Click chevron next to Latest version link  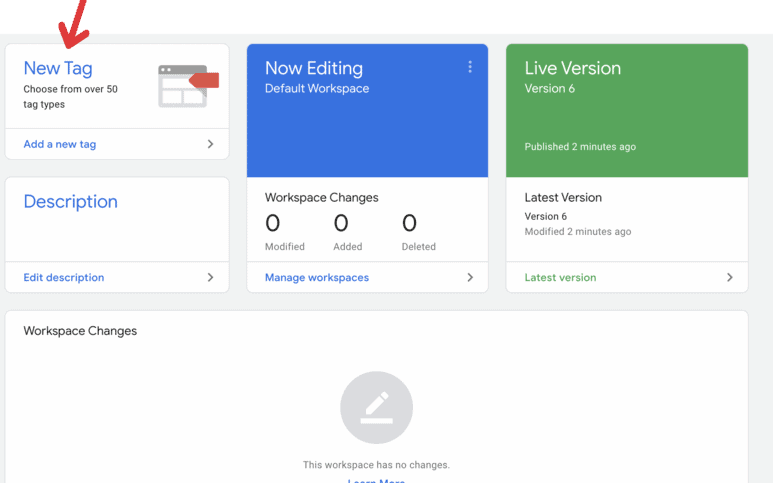point(730,277)
